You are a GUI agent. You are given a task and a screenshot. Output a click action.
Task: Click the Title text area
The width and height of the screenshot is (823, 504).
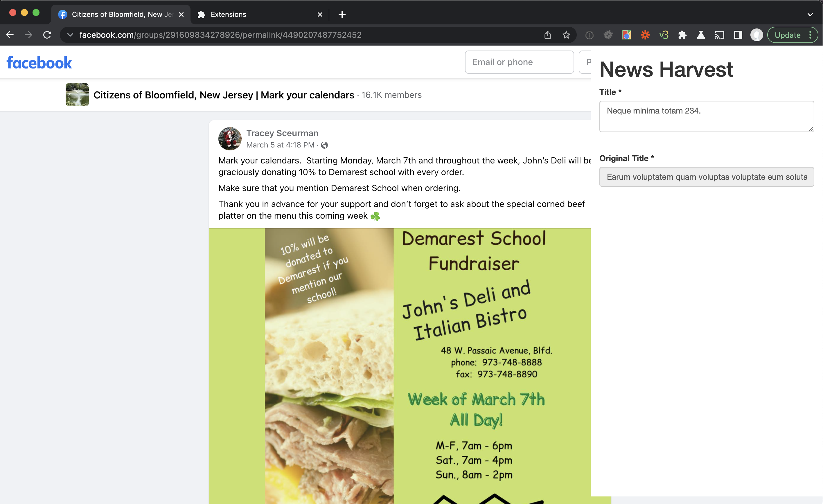[706, 116]
